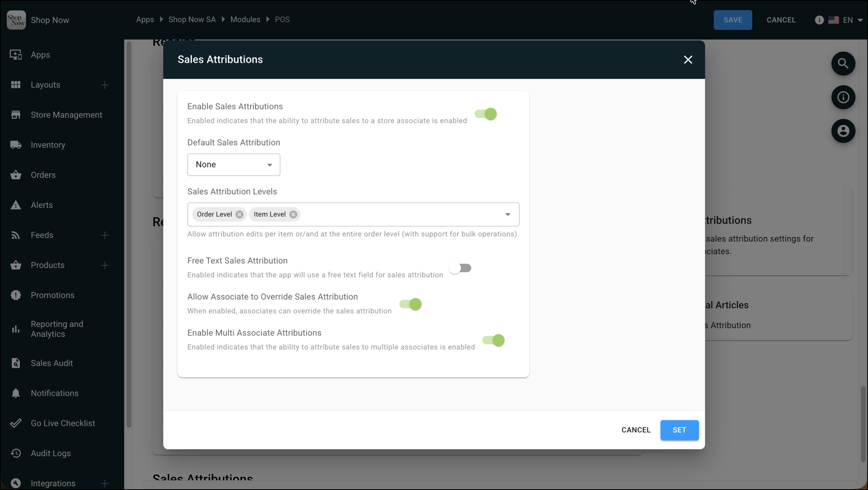This screenshot has width=868, height=490.
Task: Close the Sales Attributions dialog
Action: click(688, 60)
